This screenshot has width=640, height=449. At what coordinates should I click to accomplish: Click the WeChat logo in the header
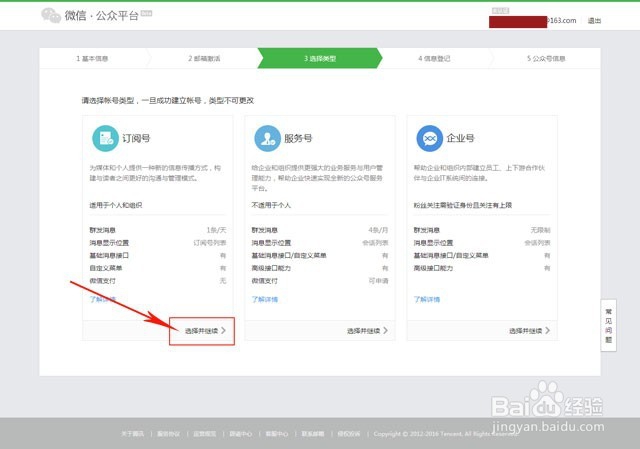[x=51, y=16]
